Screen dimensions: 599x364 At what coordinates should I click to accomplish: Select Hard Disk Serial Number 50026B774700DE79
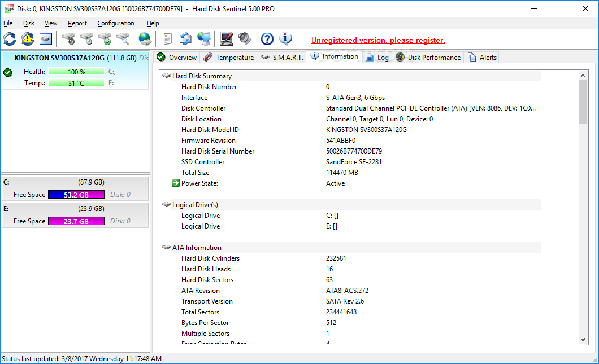point(354,151)
